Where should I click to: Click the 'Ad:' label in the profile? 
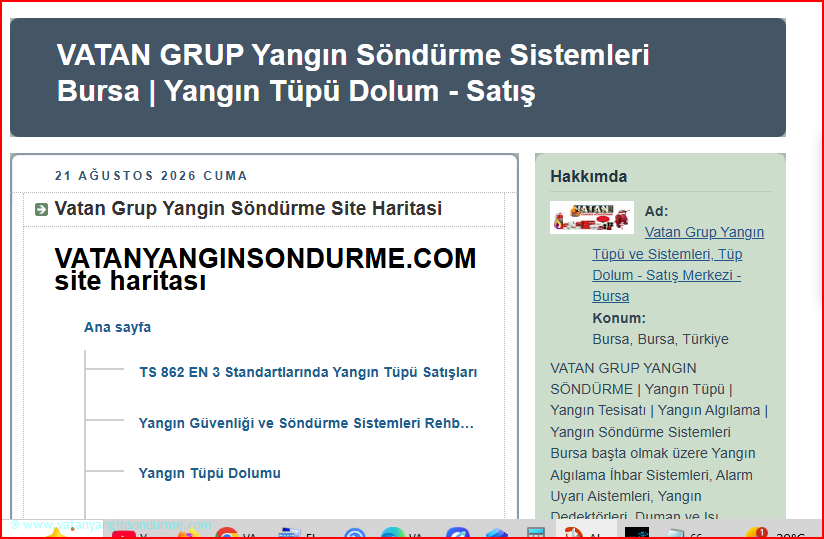[656, 211]
